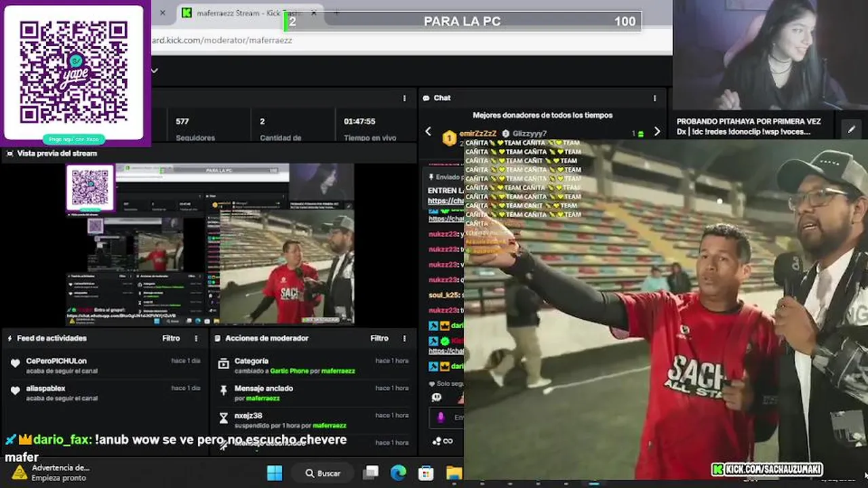Open Filtro in Acciones de moderador
This screenshot has width=868, height=488.
(x=379, y=338)
